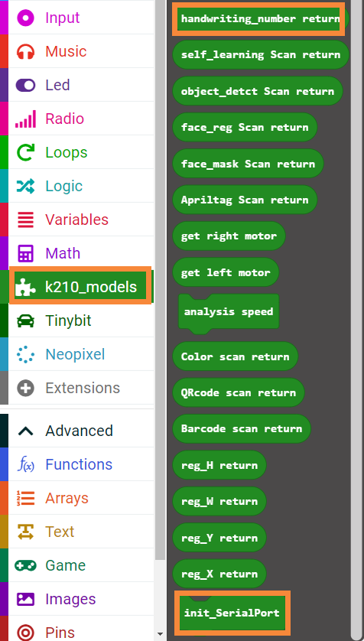Select the Color scan return block
The image size is (364, 641).
(x=236, y=356)
